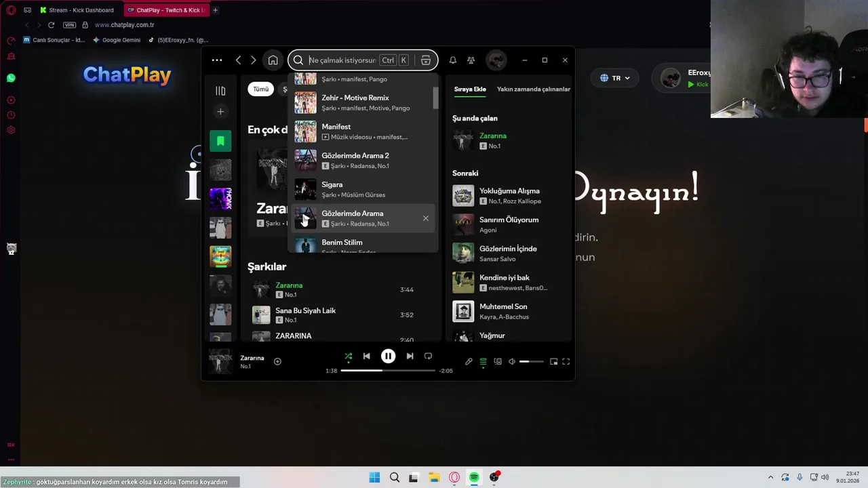Toggle Opera VPN badge
The image size is (868, 488).
click(x=69, y=25)
